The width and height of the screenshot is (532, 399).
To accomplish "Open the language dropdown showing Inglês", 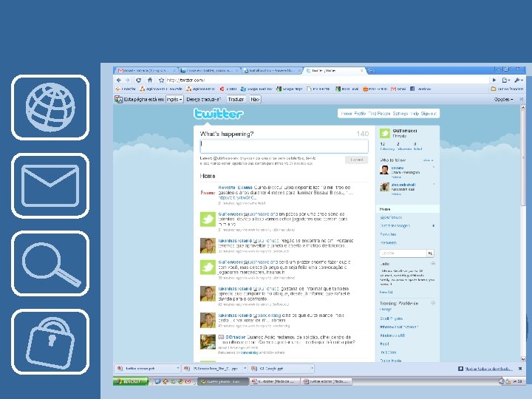I will 174,99.
